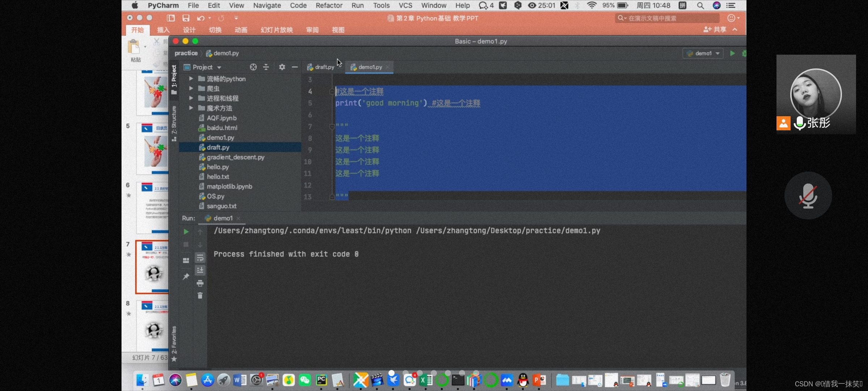Select slide 6 thumbnail in PowerPoint

click(x=152, y=208)
